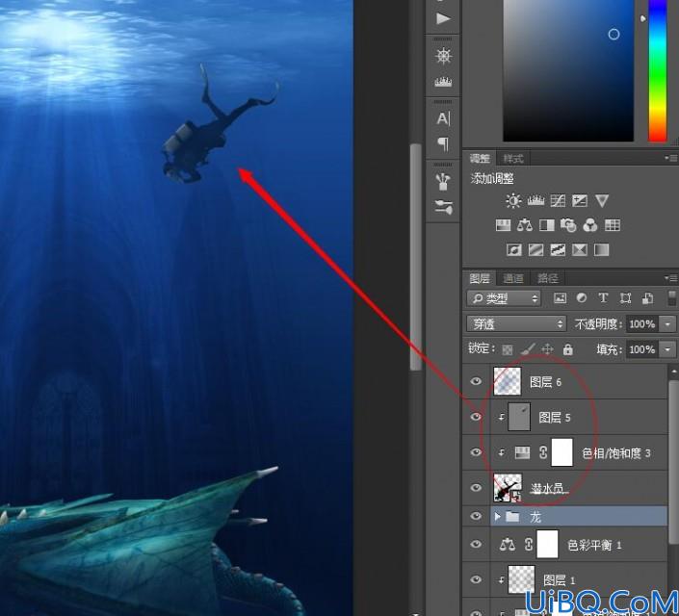Click the rainbow hue slider
Viewport: 679px width, 616px height.
658,70
